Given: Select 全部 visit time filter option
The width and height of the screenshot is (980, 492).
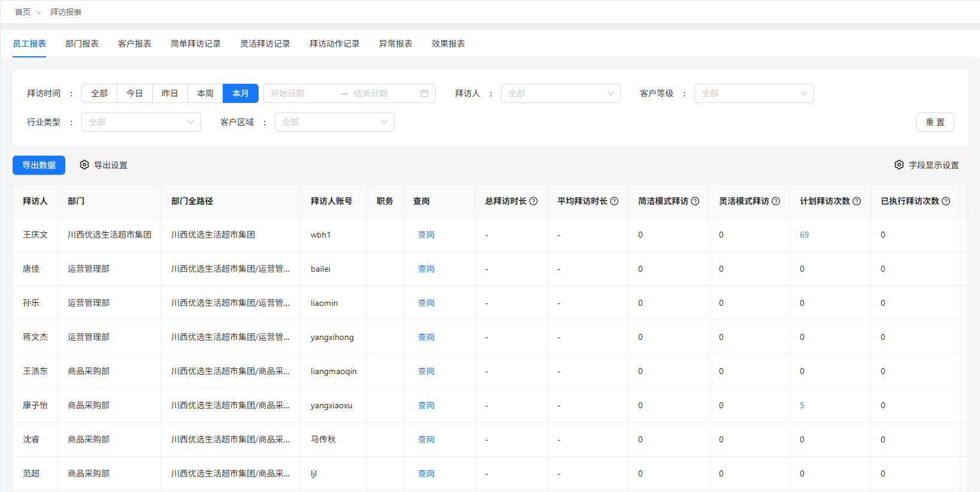Looking at the screenshot, I should pyautogui.click(x=99, y=93).
